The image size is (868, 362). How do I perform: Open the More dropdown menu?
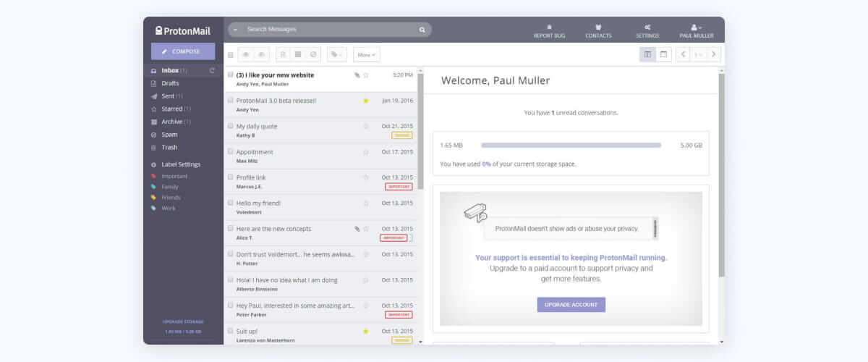tap(367, 54)
